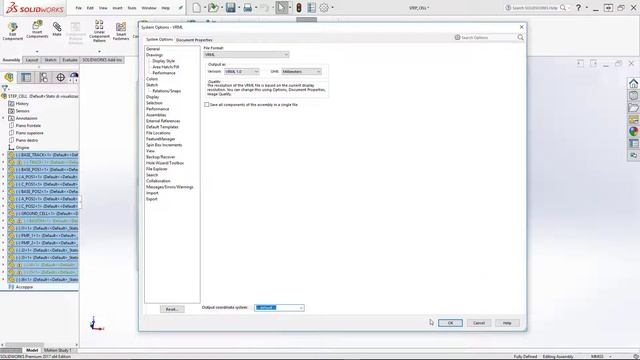Open the File menu

78,8
